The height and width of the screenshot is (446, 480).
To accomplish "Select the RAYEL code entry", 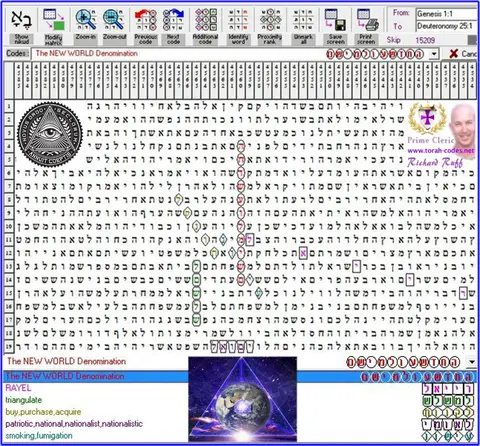I will [18, 388].
